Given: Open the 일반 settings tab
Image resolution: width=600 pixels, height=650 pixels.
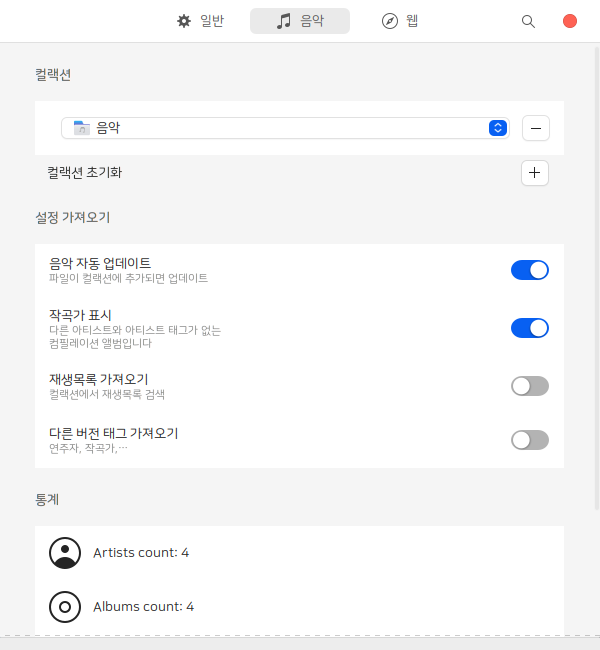Looking at the screenshot, I should [211, 21].
